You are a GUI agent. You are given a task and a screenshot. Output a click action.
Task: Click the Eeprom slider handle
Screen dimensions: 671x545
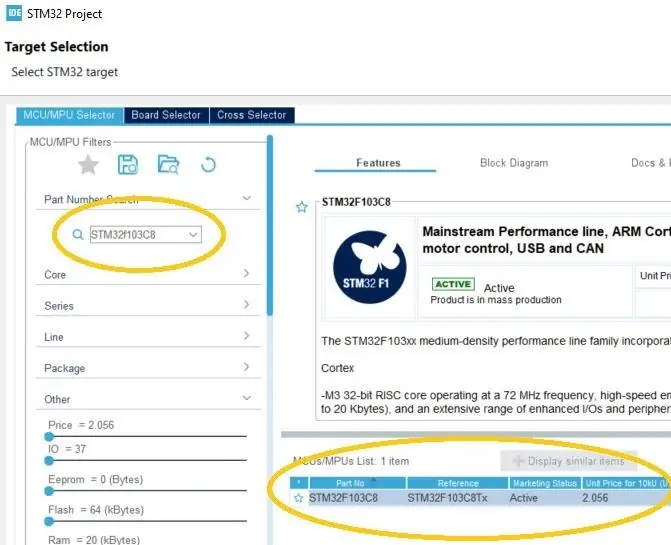(x=49, y=491)
